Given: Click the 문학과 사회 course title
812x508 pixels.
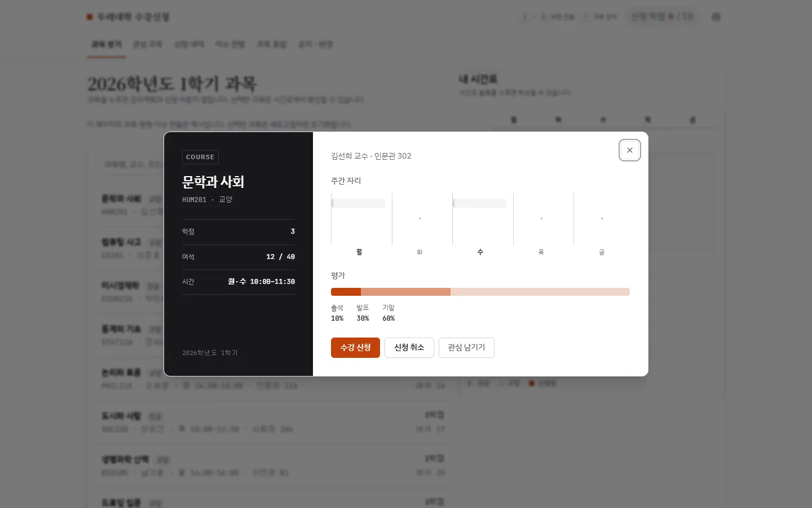Looking at the screenshot, I should 213,182.
